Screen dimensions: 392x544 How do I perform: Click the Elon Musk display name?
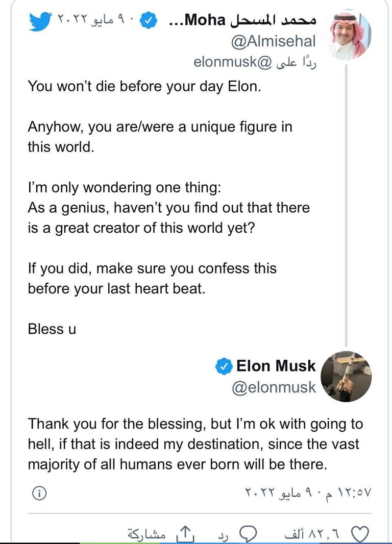coord(276,366)
